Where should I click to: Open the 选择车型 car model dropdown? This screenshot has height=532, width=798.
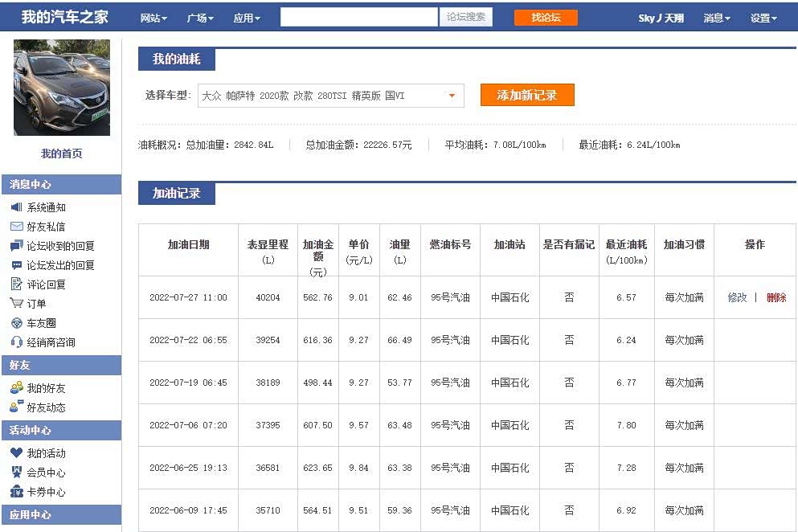330,96
